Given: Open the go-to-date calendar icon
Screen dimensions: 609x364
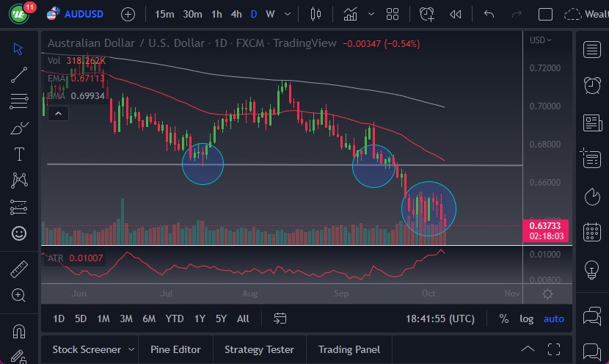Looking at the screenshot, I should (280, 318).
